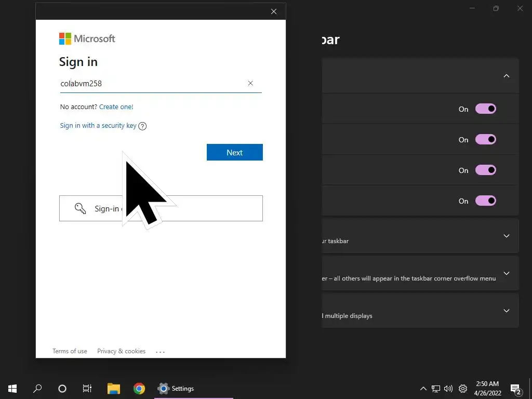Open the Create one! link
Viewport: 532px width, 399px height.
click(x=116, y=107)
